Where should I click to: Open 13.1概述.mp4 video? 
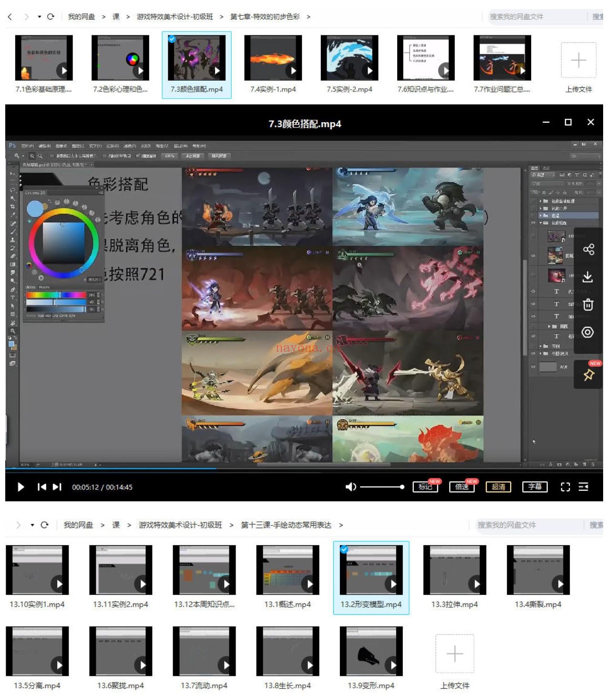[x=287, y=570]
